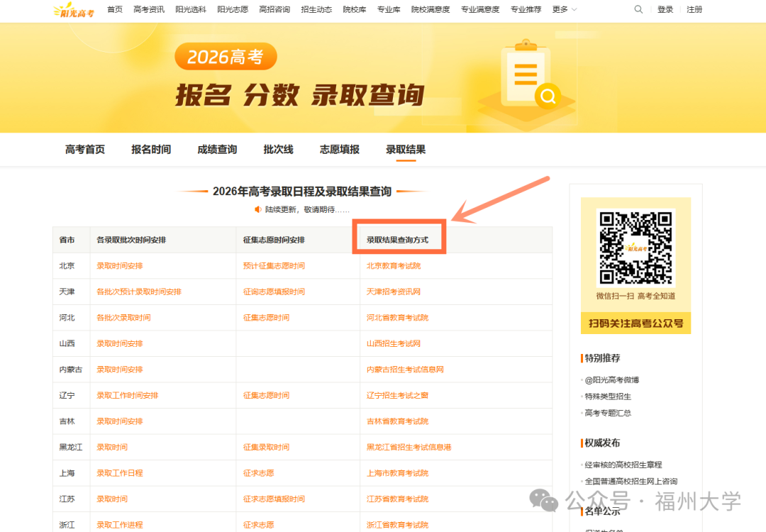Open 山西招生考试网 link
766x532 pixels.
pyautogui.click(x=394, y=343)
